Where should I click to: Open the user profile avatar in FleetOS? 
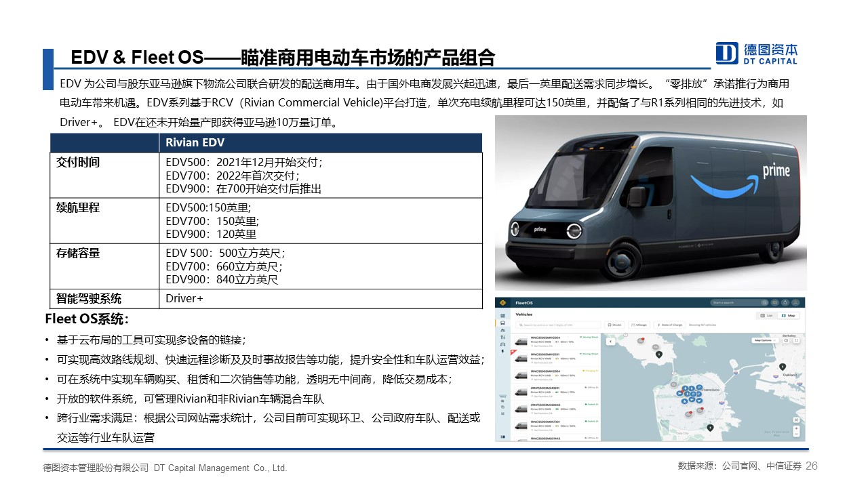[x=795, y=302]
